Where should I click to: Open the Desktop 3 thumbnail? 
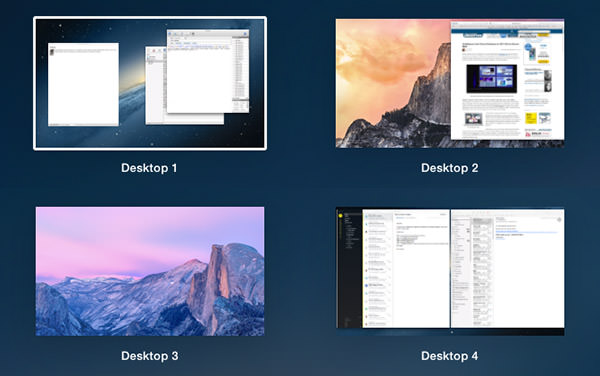point(150,271)
